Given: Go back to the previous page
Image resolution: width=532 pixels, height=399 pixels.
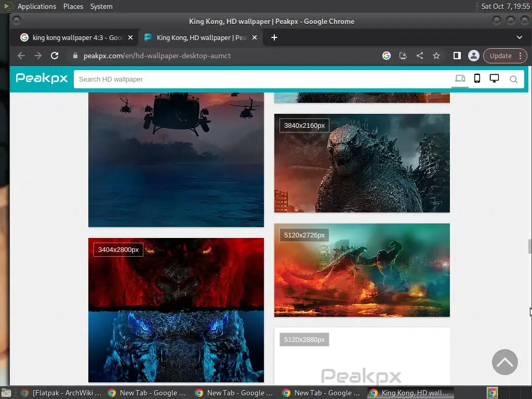Looking at the screenshot, I should (x=21, y=56).
